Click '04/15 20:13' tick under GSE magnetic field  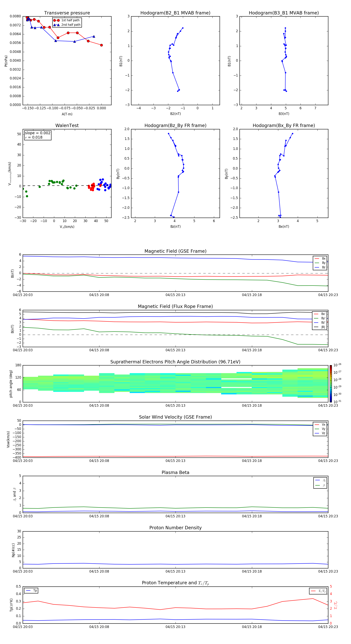pyautogui.click(x=175, y=295)
